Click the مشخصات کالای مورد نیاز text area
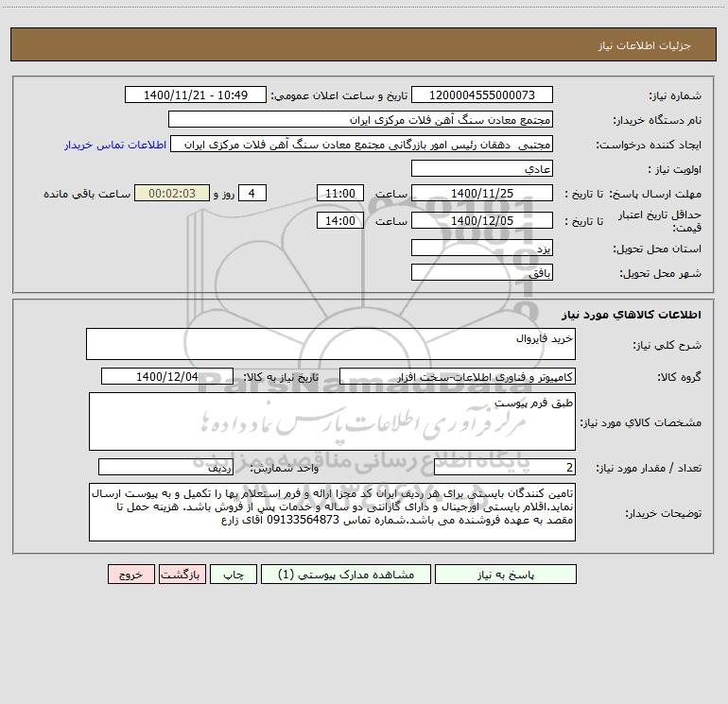The height and width of the screenshot is (704, 728). (x=332, y=421)
